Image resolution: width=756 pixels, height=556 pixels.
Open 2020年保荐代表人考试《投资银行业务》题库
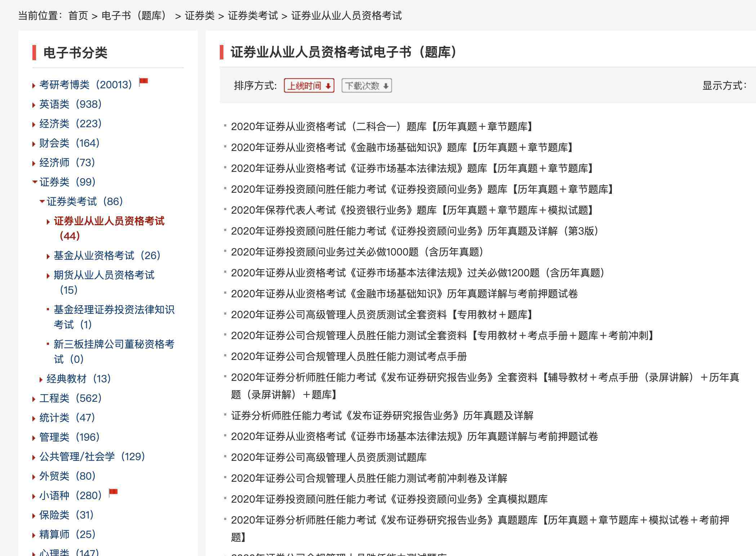click(413, 210)
